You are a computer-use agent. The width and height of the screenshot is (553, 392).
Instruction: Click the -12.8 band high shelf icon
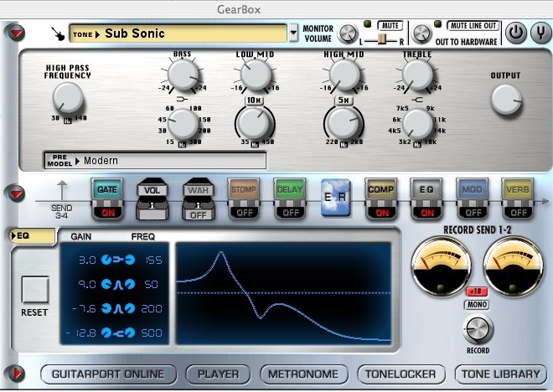(118, 333)
